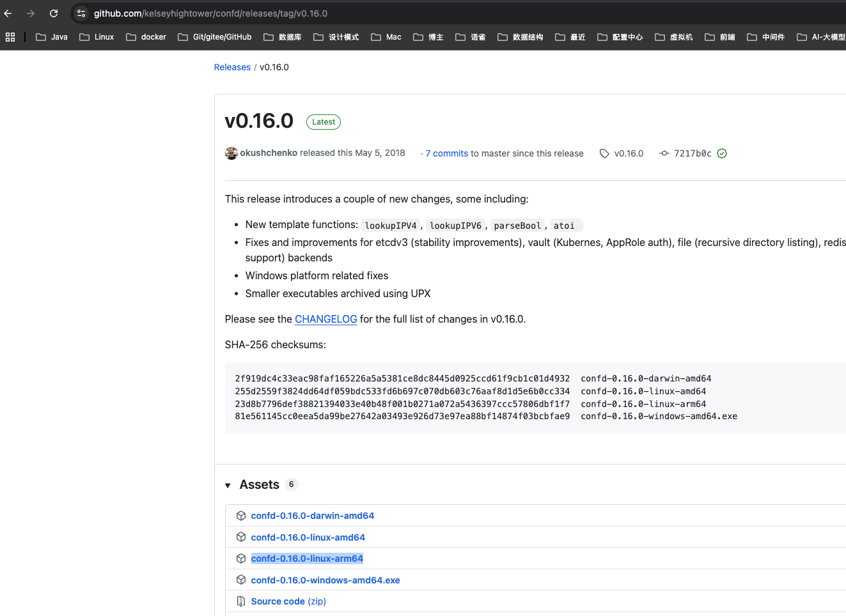Click checksum line for confd-0.16.0-linux-arm64

[x=471, y=404]
